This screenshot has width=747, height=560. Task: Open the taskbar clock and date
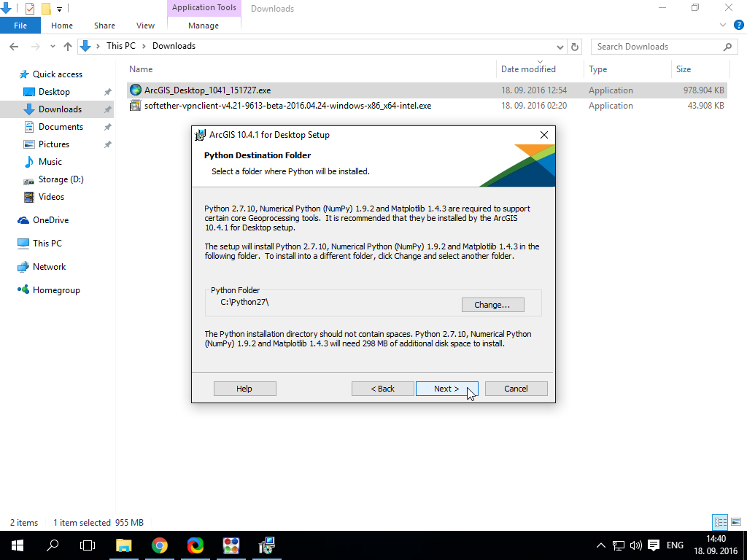point(716,545)
